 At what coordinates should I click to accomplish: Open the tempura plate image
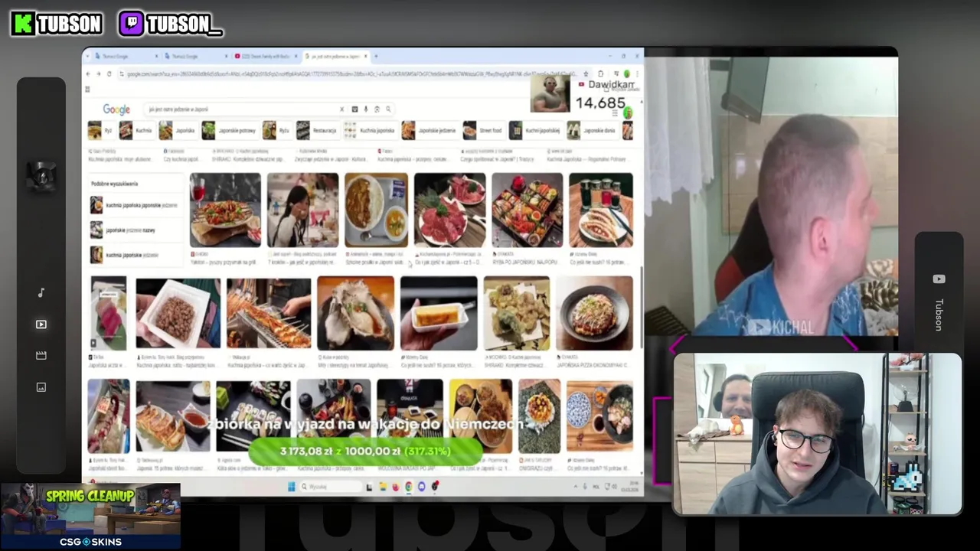pos(516,313)
